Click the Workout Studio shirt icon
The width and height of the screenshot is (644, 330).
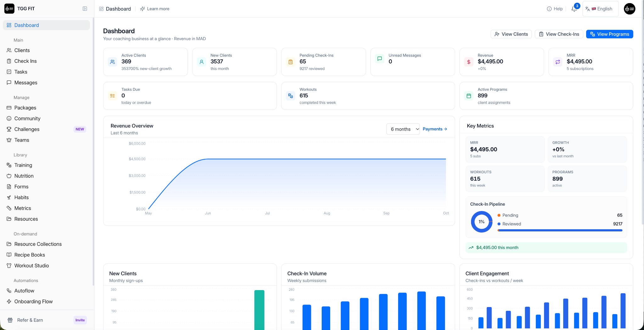9,266
